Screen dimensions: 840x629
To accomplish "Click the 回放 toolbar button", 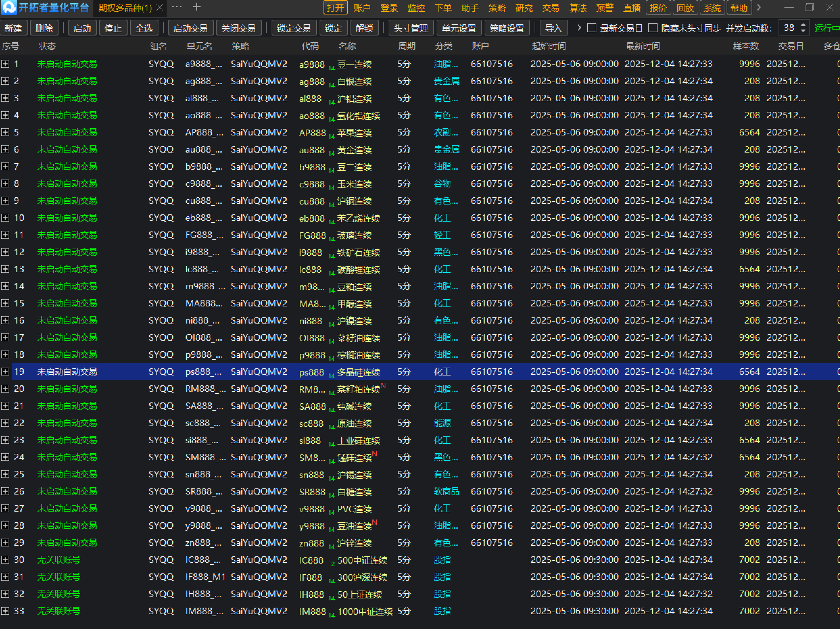I will click(x=685, y=8).
